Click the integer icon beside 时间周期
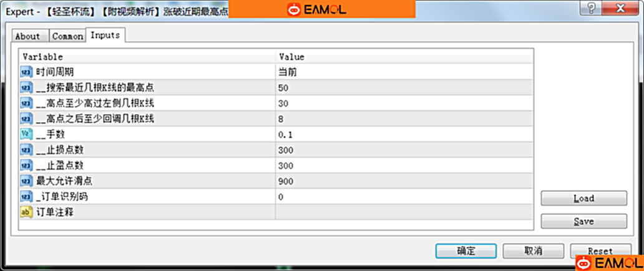 point(26,72)
